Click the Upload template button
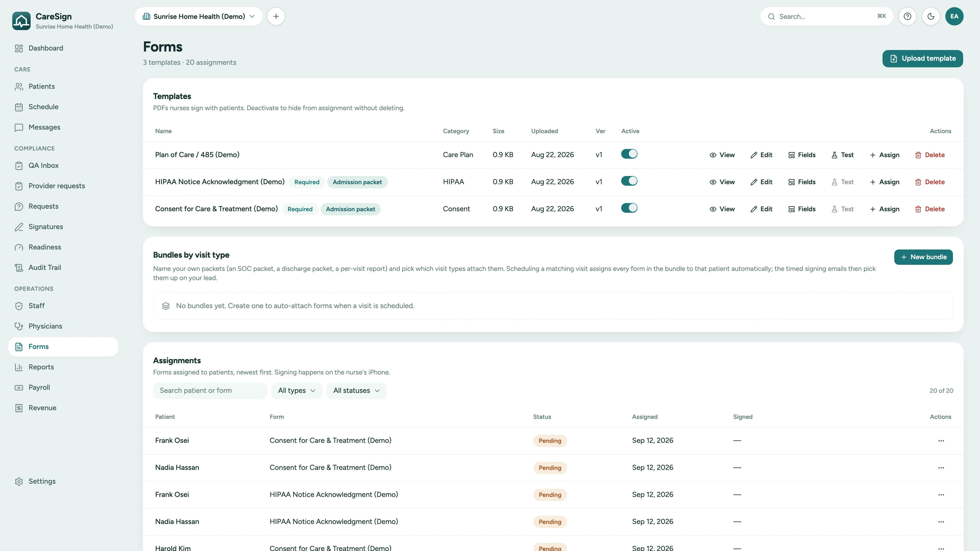980x551 pixels. tap(923, 58)
